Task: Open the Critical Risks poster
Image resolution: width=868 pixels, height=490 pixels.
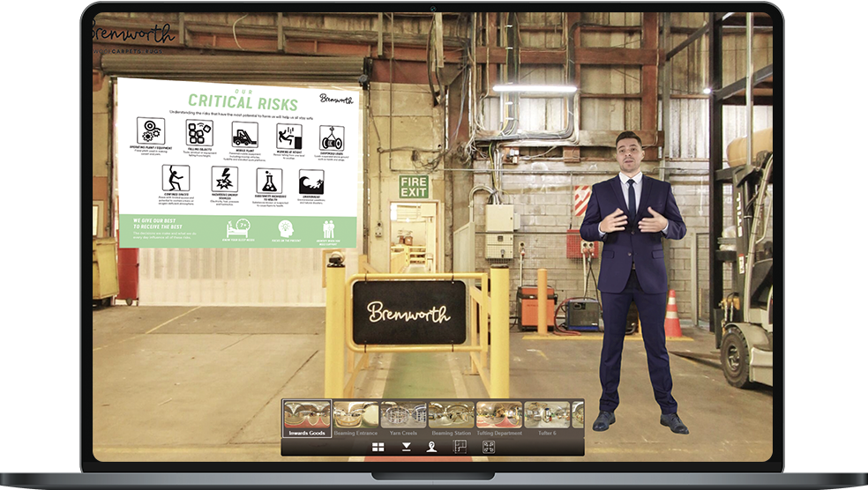Action: pos(238,162)
